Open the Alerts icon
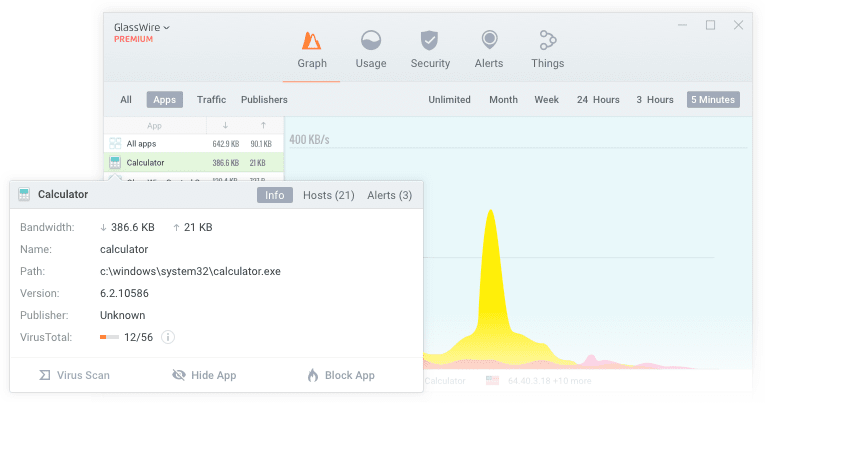The height and width of the screenshot is (459, 855). 489,40
